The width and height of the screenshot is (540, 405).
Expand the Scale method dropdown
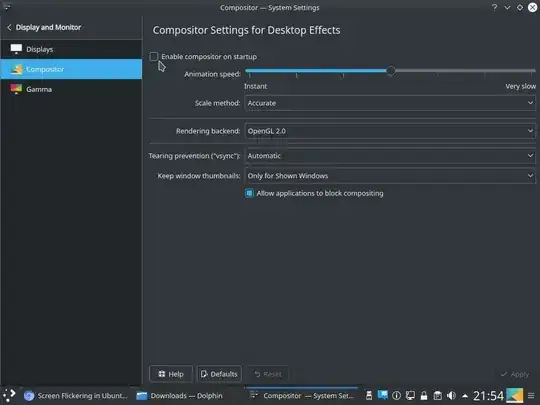click(x=390, y=103)
